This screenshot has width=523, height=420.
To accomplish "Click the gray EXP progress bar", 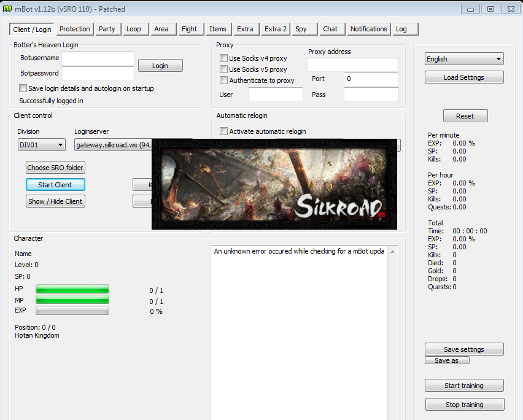I will coord(72,311).
